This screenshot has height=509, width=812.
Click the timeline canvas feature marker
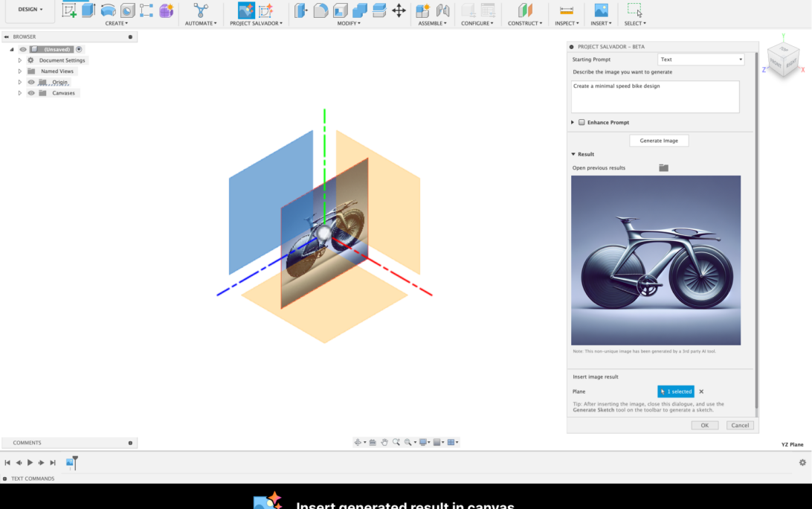(x=70, y=463)
